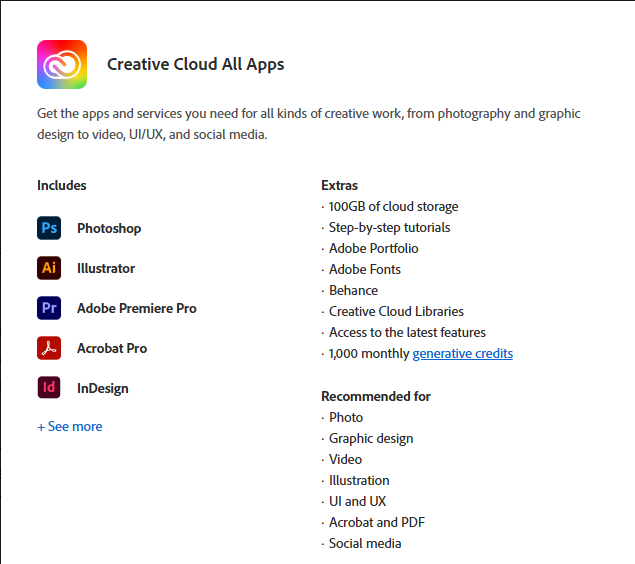This screenshot has height=564, width=635.
Task: Click the Creative Cloud rainbow logo icon
Action: (x=62, y=64)
